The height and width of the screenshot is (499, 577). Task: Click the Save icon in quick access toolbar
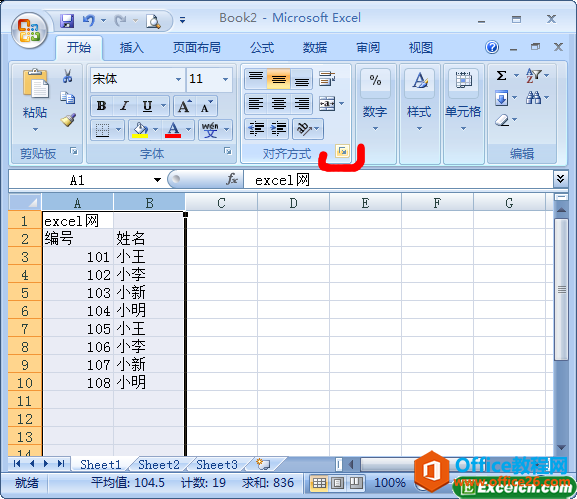click(67, 21)
